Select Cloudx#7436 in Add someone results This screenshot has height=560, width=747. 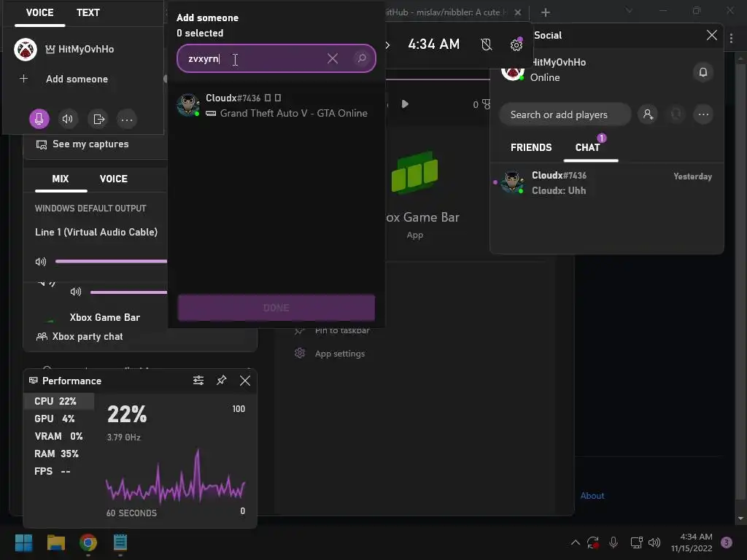[276, 105]
